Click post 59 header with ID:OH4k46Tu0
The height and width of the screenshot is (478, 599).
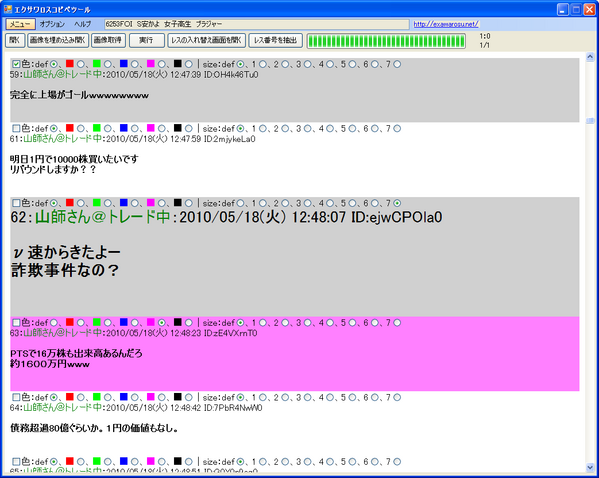134,75
